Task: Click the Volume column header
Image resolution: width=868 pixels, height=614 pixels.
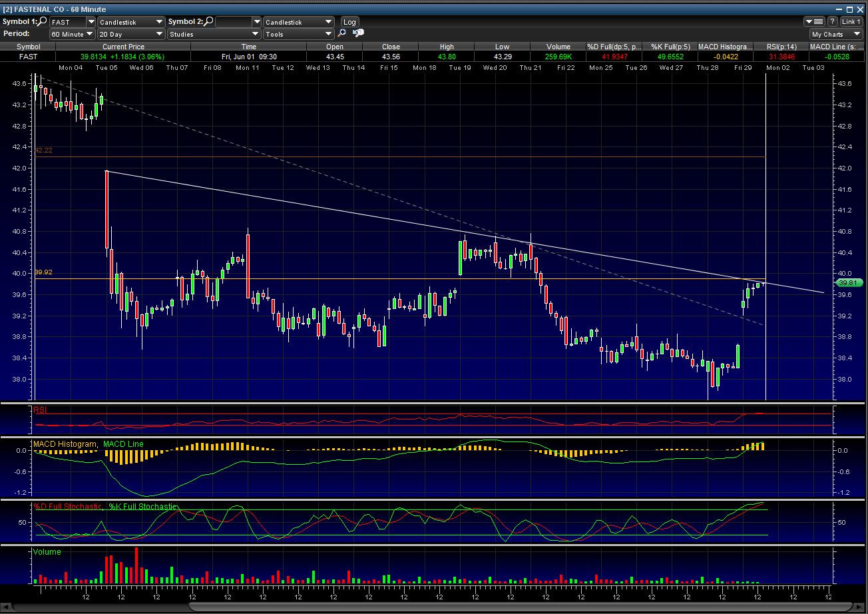Action: 558,47
